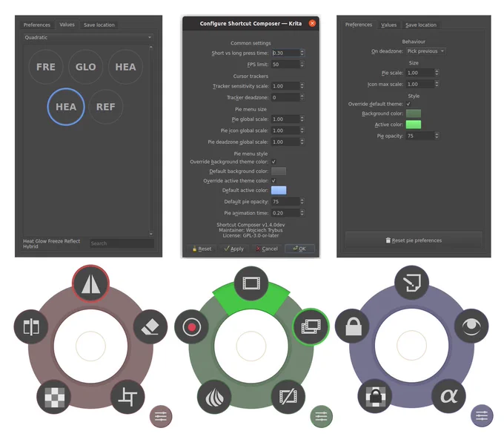
Task: Click the wrap-around mode icon in red pie
Action: (x=31, y=327)
